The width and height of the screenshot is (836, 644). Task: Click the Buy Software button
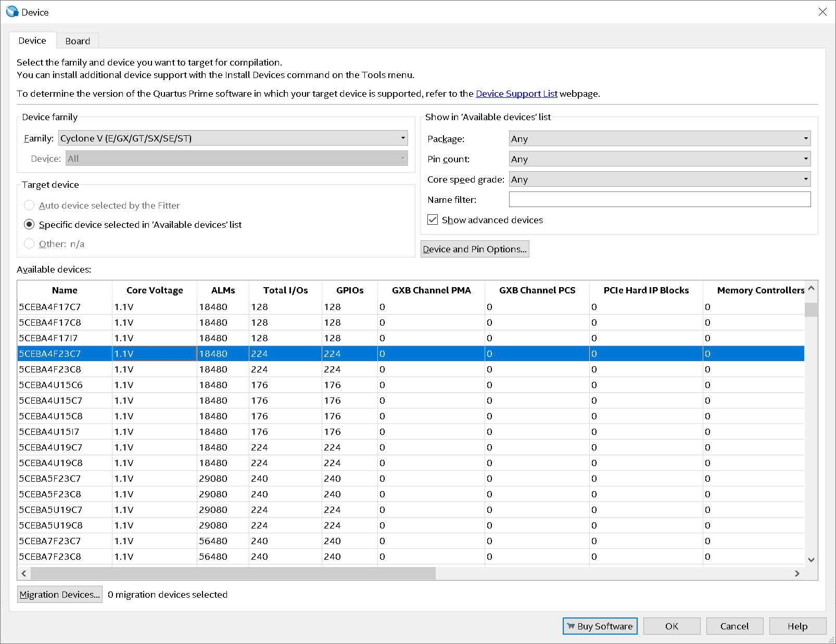[x=600, y=626]
